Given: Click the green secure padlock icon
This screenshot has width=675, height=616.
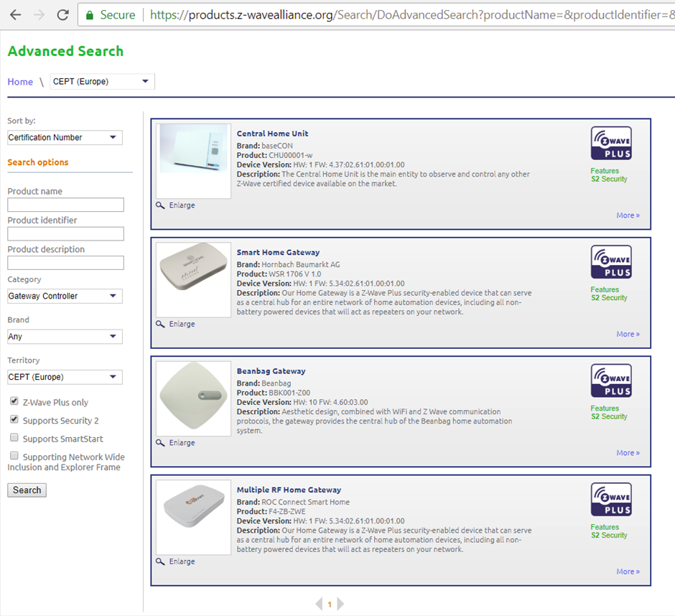Looking at the screenshot, I should [x=90, y=15].
